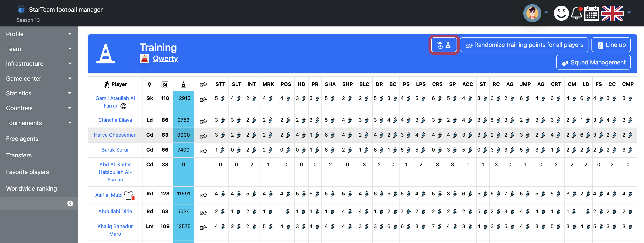Open Worldwide ranking in the sidebar

(32, 189)
